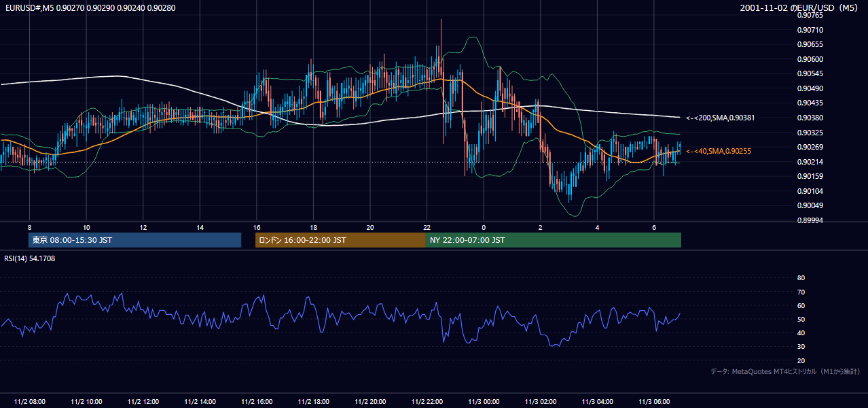Click hour label 10 under price chart
This screenshot has height=408, width=868.
tap(86, 227)
